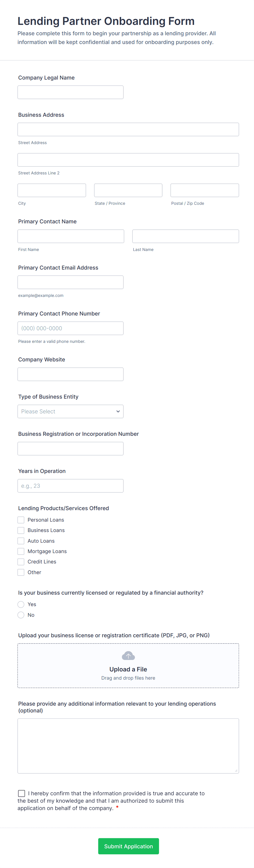Open the Type of Business Entity dropdown
The width and height of the screenshot is (254, 868).
tap(70, 411)
